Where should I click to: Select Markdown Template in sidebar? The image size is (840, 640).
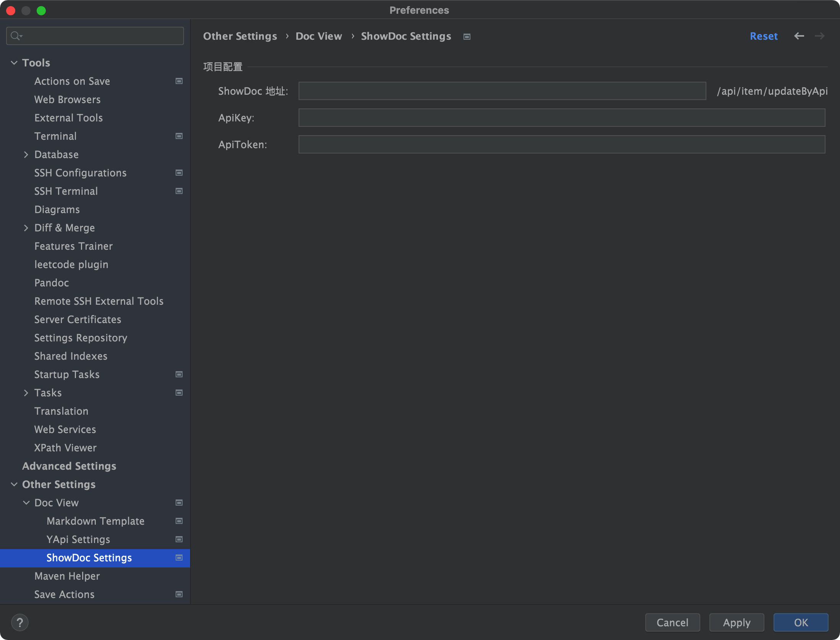[95, 521]
